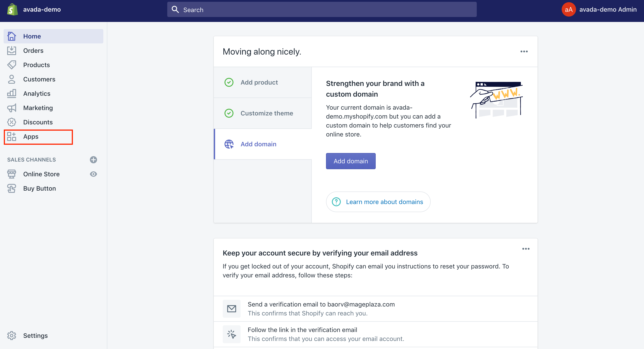Screen dimensions: 644x349
Task: Open Settings at sidebar bottom
Action: point(53,336)
